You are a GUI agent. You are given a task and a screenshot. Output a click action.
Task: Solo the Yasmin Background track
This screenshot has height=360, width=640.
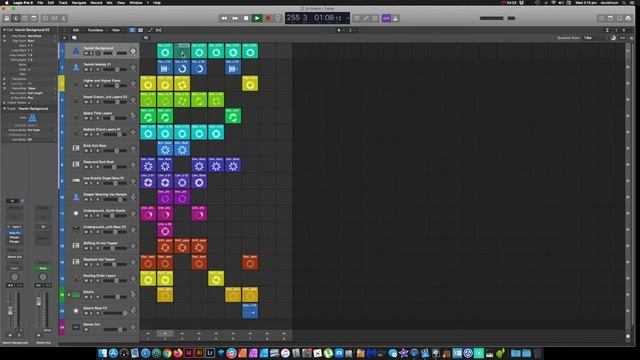(x=91, y=53)
